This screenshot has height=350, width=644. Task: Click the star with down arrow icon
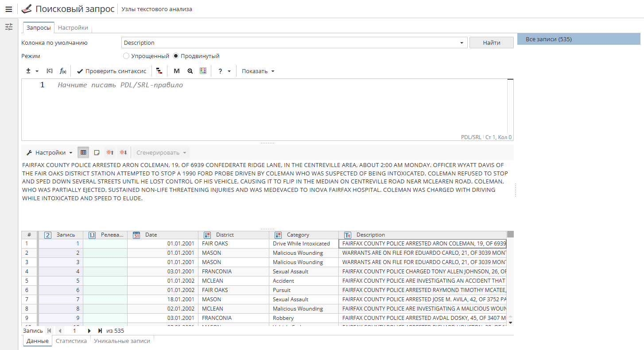tap(123, 152)
